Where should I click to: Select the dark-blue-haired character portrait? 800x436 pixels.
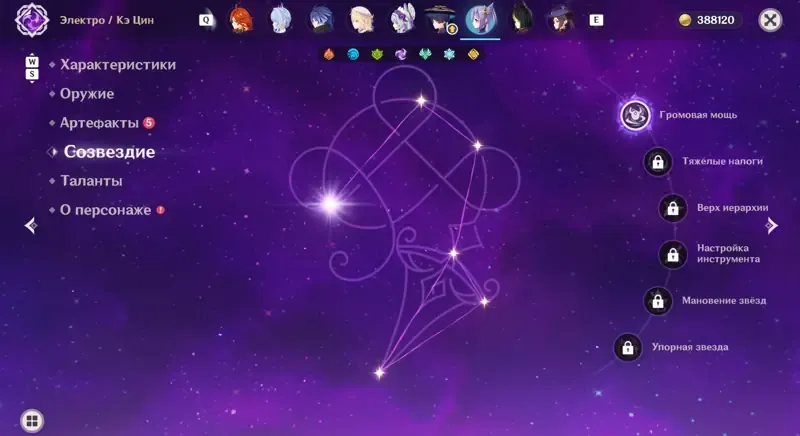click(x=321, y=20)
